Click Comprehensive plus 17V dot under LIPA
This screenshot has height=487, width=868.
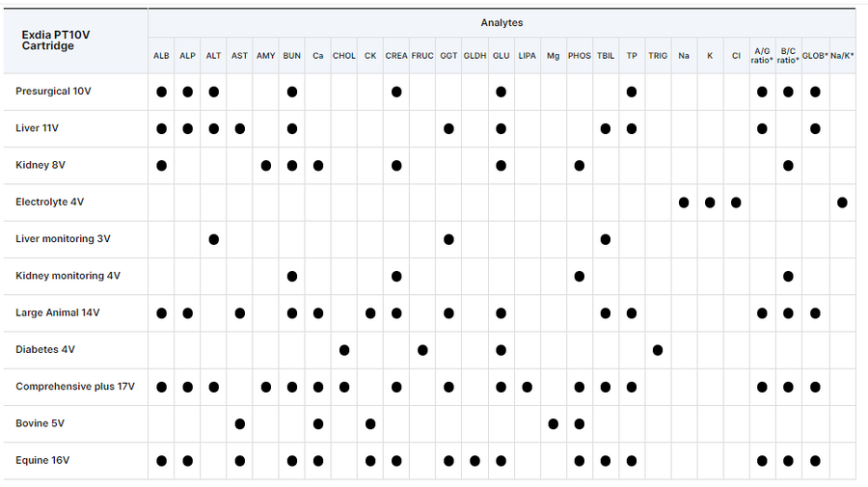click(x=527, y=388)
